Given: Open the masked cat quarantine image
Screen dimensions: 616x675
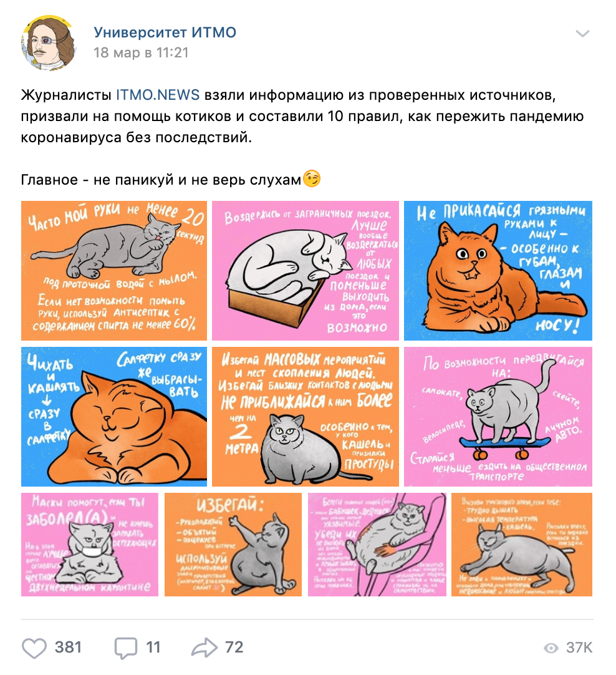Looking at the screenshot, I should [90, 544].
